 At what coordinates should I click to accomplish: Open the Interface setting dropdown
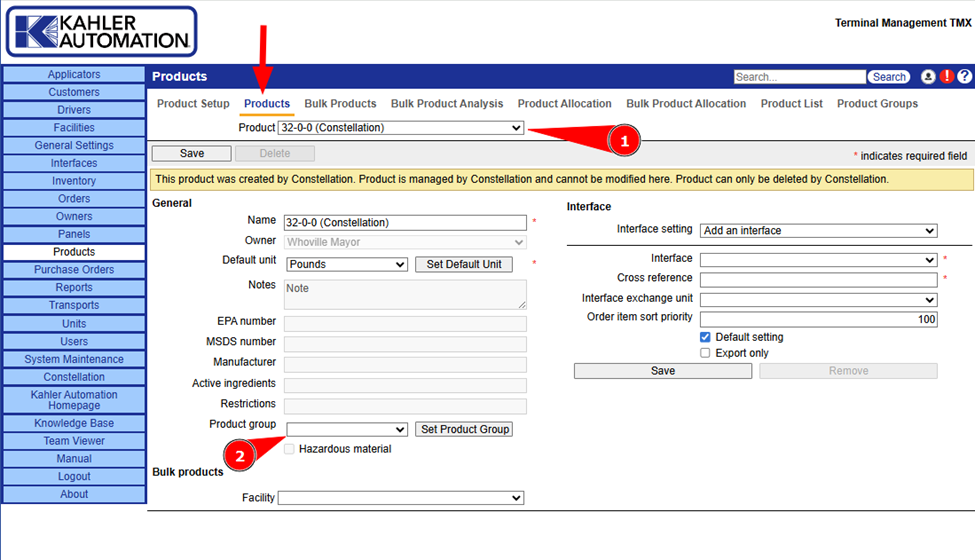(818, 230)
